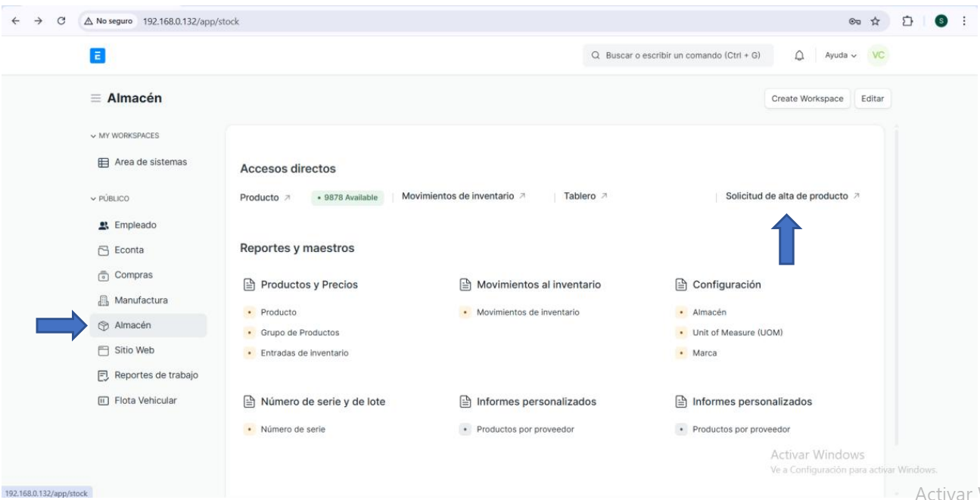Open Grupo de Productos link
The width and height of the screenshot is (980, 500).
[300, 333]
